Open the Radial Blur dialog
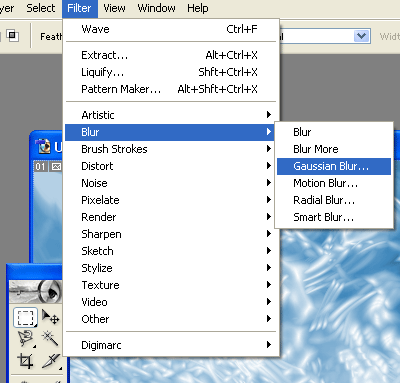400x383 pixels. point(334,200)
